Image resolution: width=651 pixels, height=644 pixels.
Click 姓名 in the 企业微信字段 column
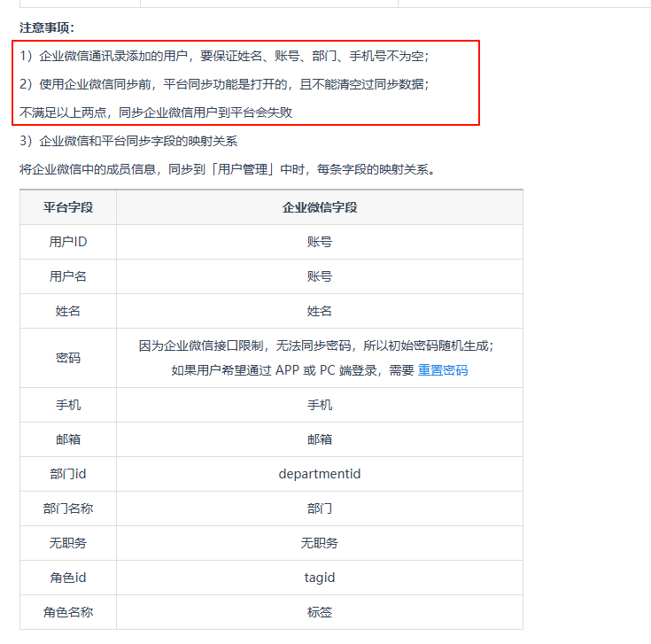click(x=319, y=311)
